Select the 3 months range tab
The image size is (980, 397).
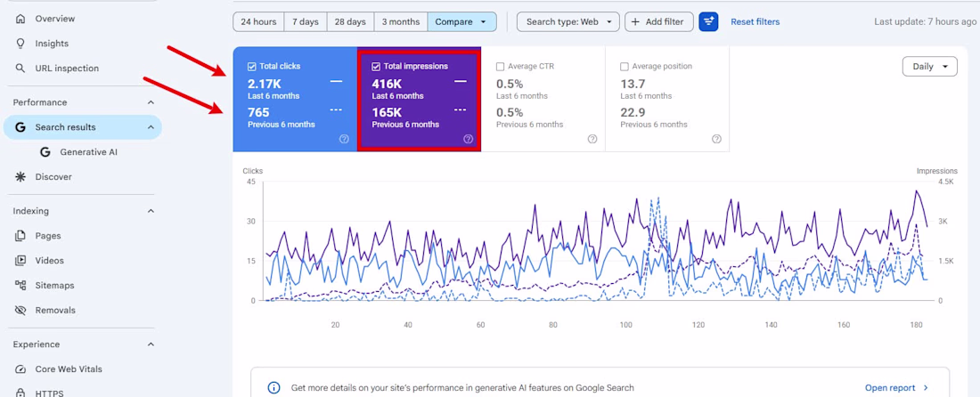pyautogui.click(x=401, y=22)
